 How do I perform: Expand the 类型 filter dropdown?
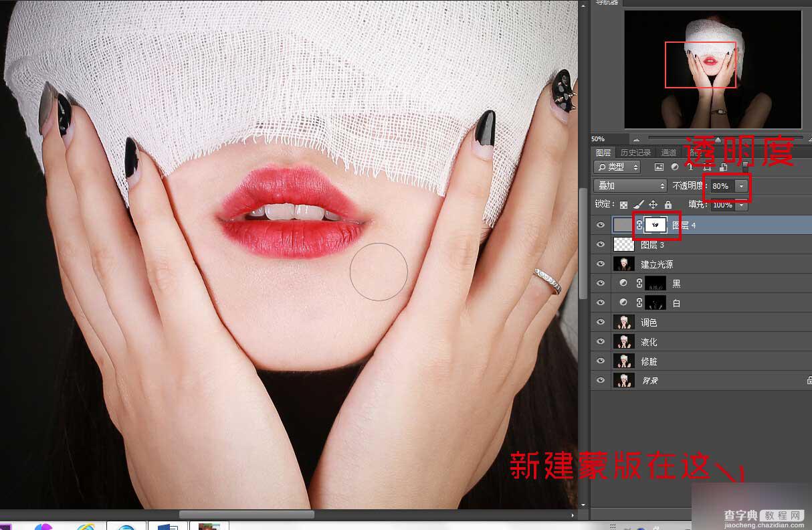617,167
